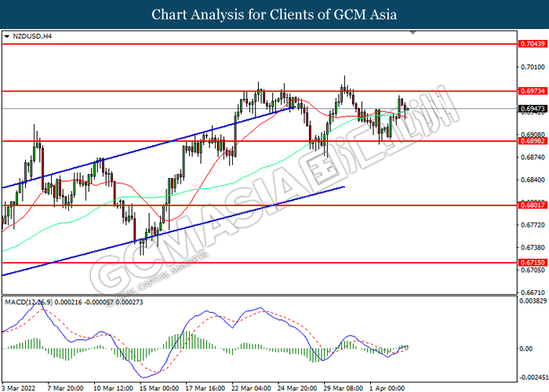Viewport: 549px width, 392px height.
Task: Click the 0.68740 axis price value
Action: tap(533, 158)
